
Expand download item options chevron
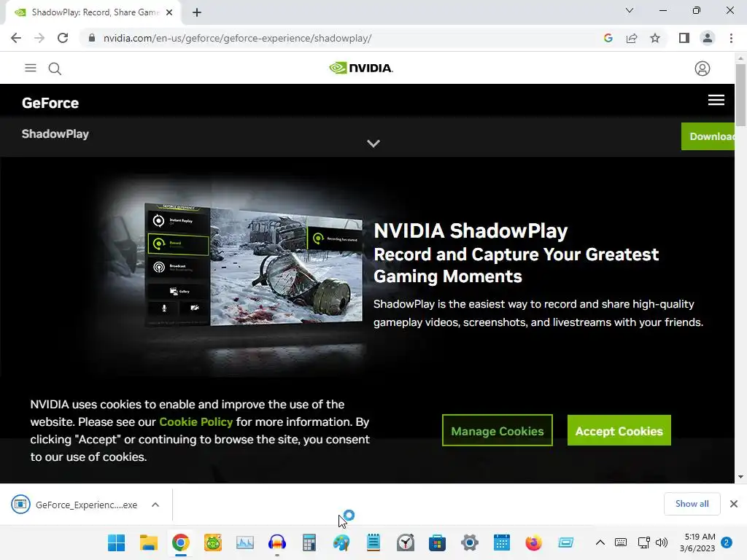155,505
